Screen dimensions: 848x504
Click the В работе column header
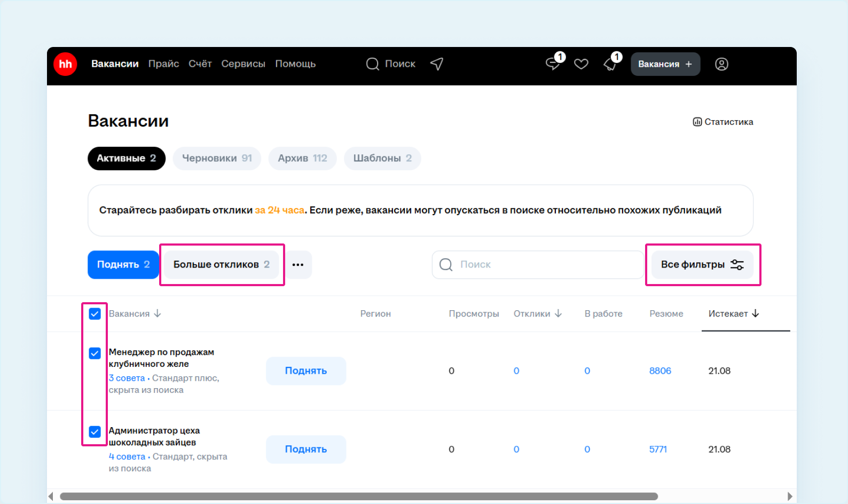pos(603,314)
